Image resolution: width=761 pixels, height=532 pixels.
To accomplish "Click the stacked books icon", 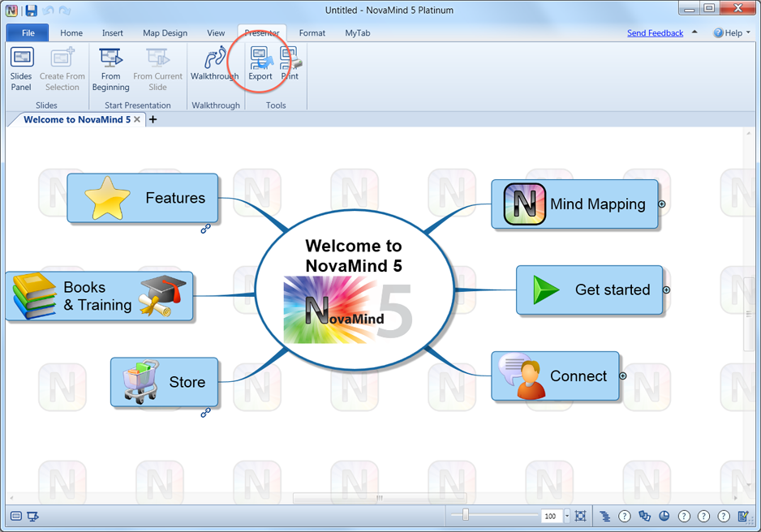I will (x=34, y=296).
